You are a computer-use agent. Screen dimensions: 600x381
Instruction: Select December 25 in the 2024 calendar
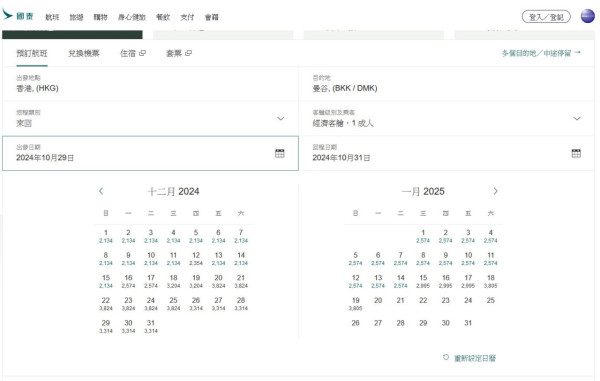173,304
